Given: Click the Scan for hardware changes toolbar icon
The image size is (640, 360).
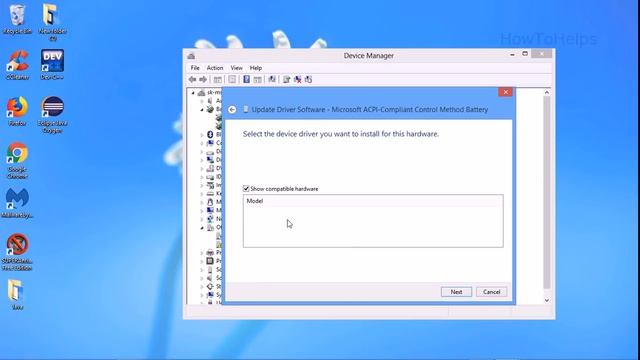Looking at the screenshot, I should [x=272, y=80].
